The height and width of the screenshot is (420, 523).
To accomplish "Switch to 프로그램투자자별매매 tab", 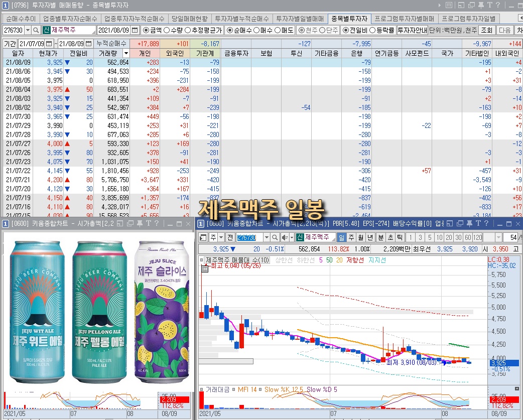I will pyautogui.click(x=404, y=19).
